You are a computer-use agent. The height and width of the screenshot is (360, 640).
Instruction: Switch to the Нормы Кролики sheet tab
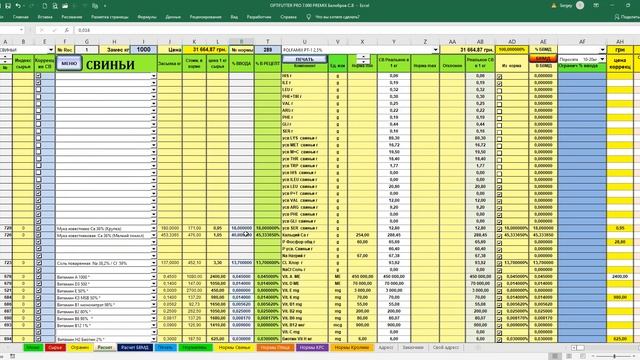tap(352, 347)
